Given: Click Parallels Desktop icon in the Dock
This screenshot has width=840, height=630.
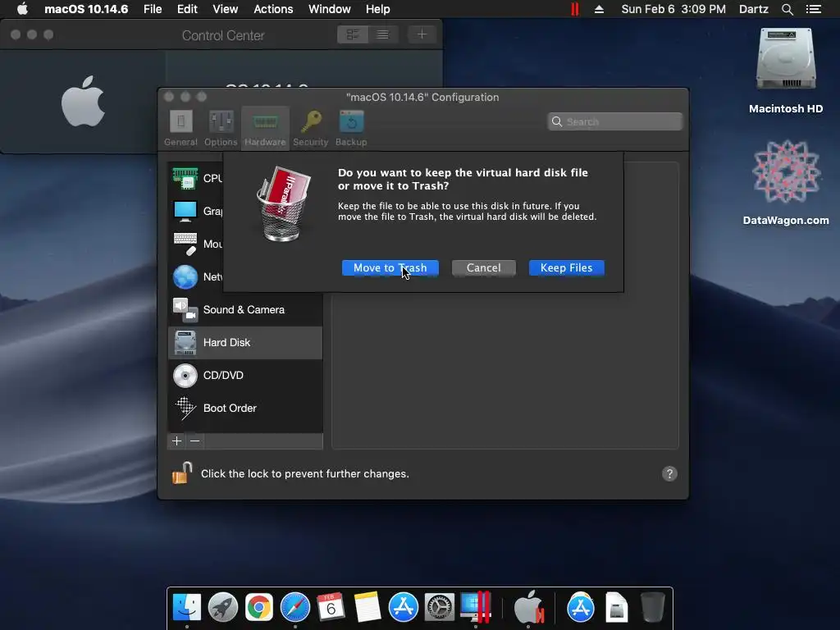Looking at the screenshot, I should (x=476, y=607).
